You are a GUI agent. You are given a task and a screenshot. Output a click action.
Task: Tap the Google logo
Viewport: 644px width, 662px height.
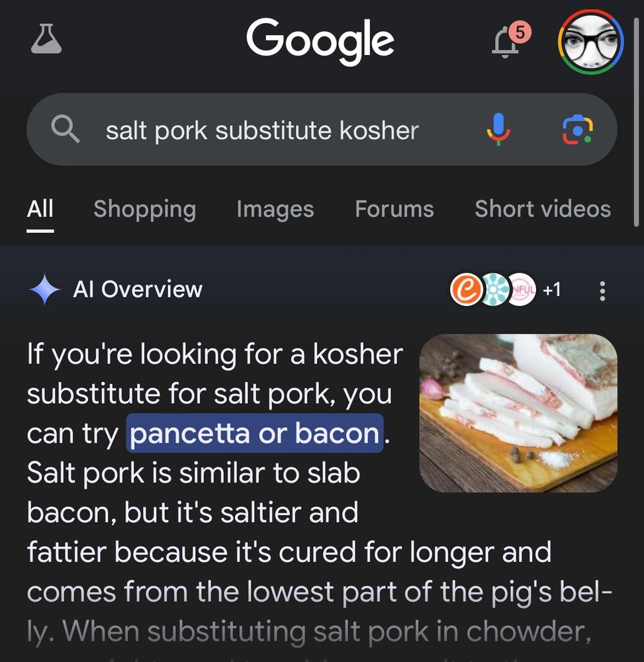pos(320,41)
